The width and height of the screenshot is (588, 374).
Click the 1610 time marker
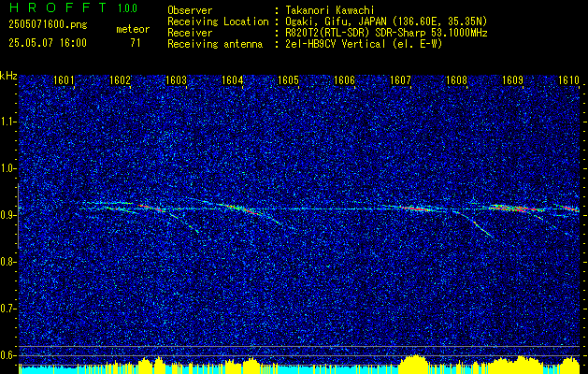click(569, 80)
